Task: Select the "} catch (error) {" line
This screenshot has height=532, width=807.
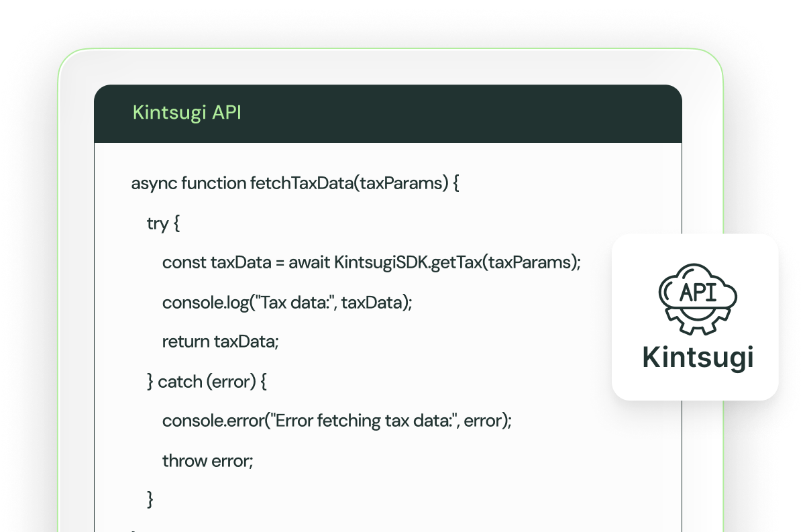Action: click(x=207, y=382)
